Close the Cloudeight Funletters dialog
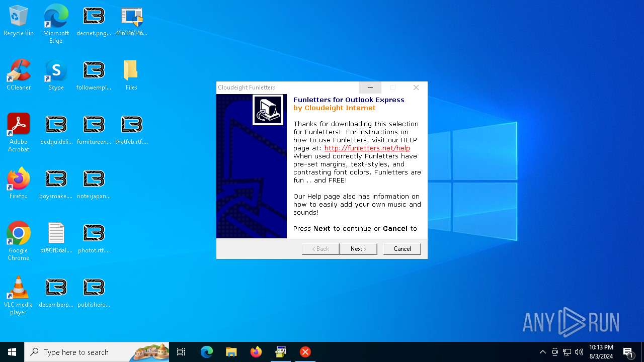This screenshot has width=644, height=362. coord(416,87)
